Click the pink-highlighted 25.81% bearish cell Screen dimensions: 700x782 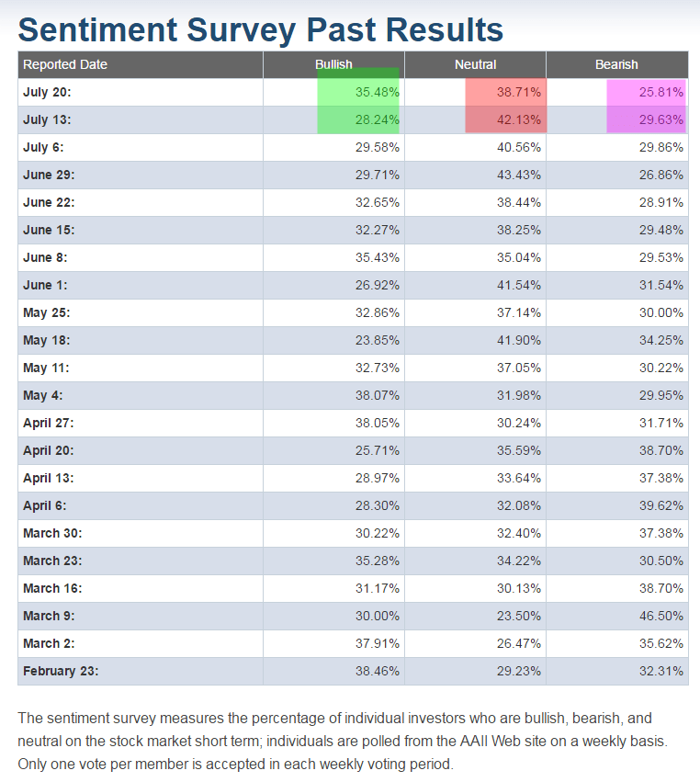tap(660, 93)
